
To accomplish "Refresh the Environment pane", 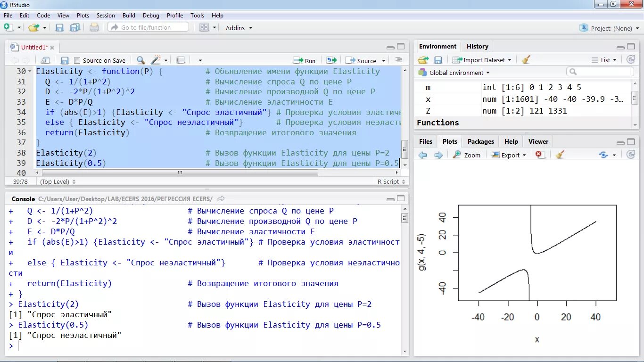I will 631,60.
